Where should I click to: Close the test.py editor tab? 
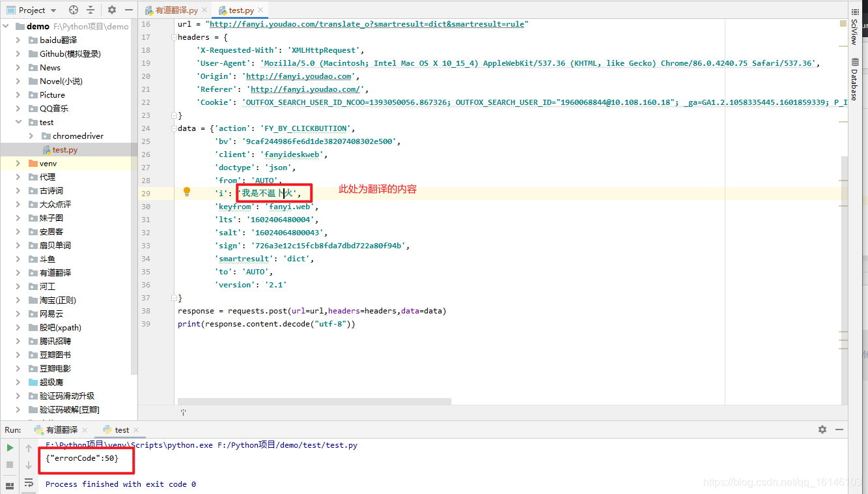[261, 10]
